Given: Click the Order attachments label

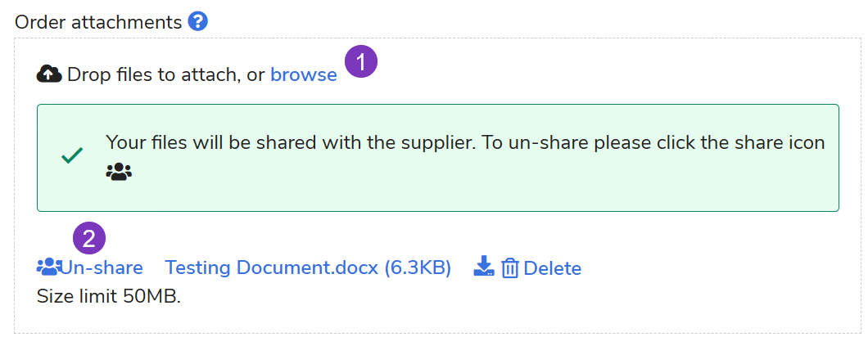Looking at the screenshot, I should pos(98,22).
